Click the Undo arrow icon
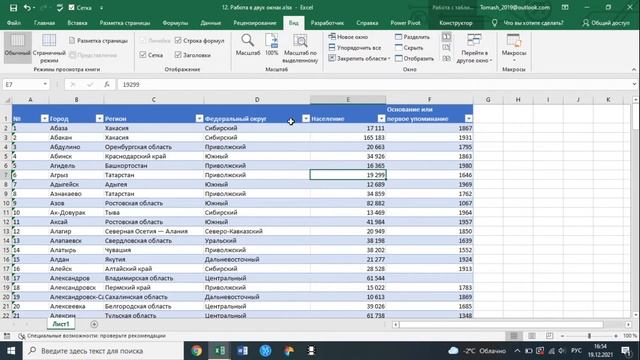 click(x=27, y=7)
